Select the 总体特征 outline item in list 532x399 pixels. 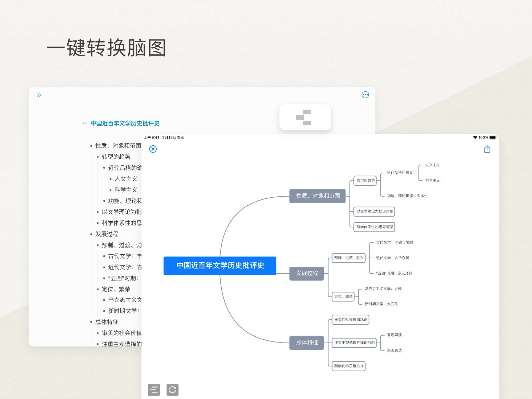pos(107,322)
